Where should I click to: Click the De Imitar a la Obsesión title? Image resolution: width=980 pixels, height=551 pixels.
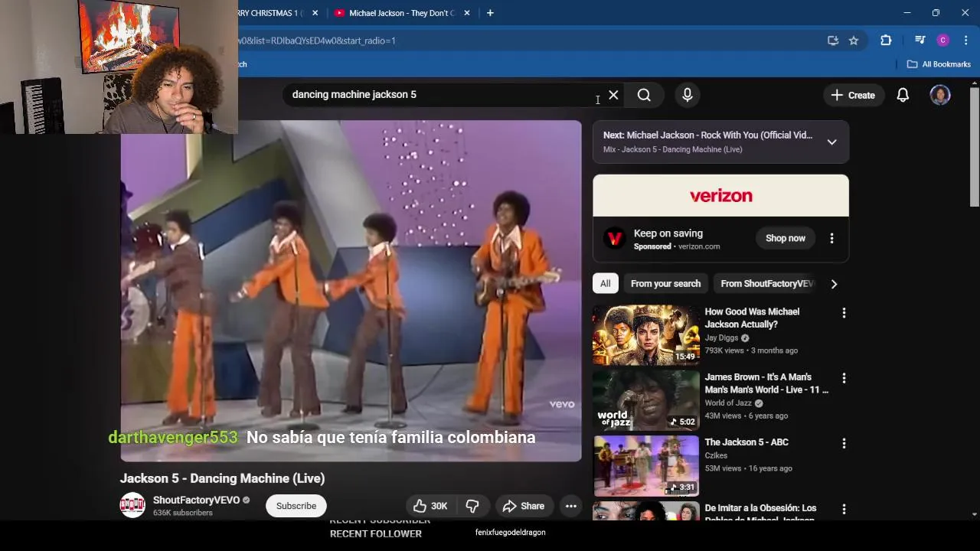(761, 513)
